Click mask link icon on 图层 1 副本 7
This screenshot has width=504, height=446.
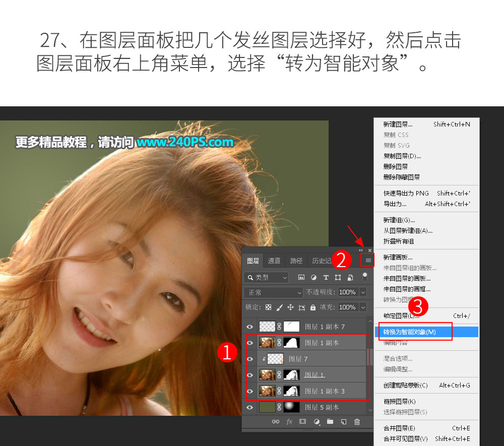coord(279,327)
